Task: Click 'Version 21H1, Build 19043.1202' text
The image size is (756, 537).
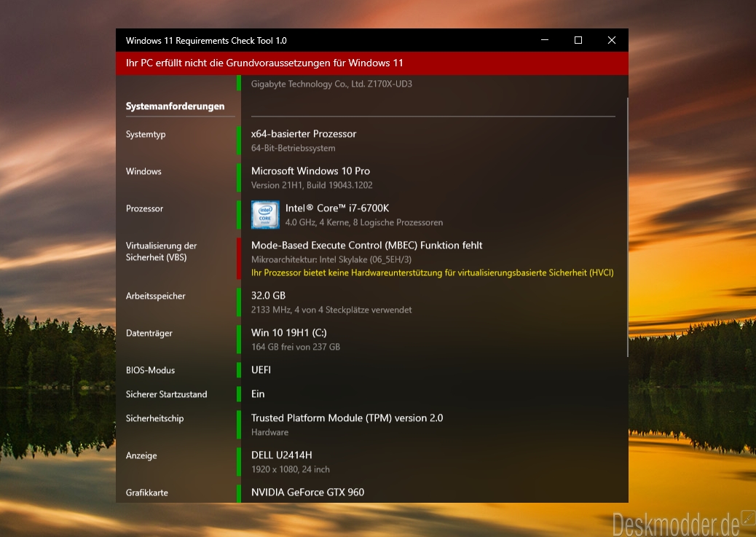Action: (x=312, y=185)
